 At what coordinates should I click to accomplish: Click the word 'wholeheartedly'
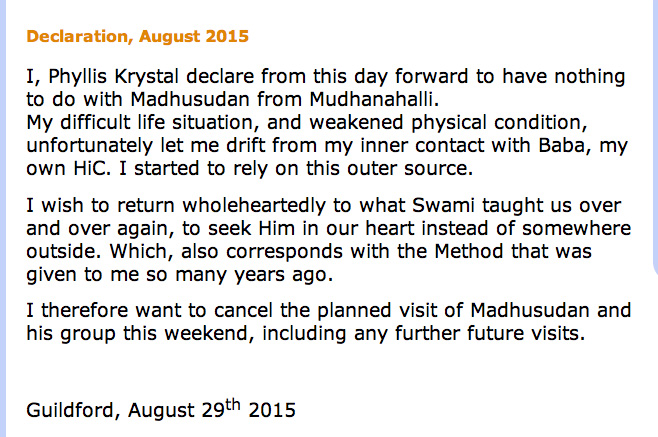tap(254, 206)
